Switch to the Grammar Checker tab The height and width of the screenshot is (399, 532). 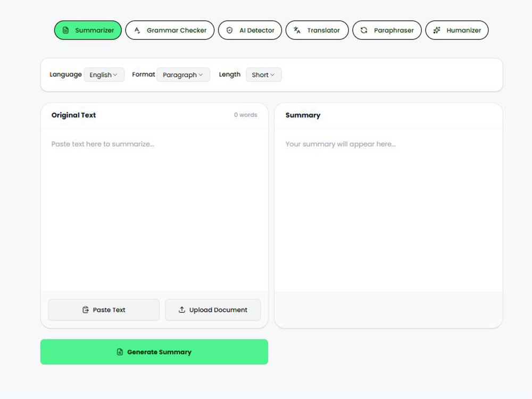pyautogui.click(x=170, y=30)
